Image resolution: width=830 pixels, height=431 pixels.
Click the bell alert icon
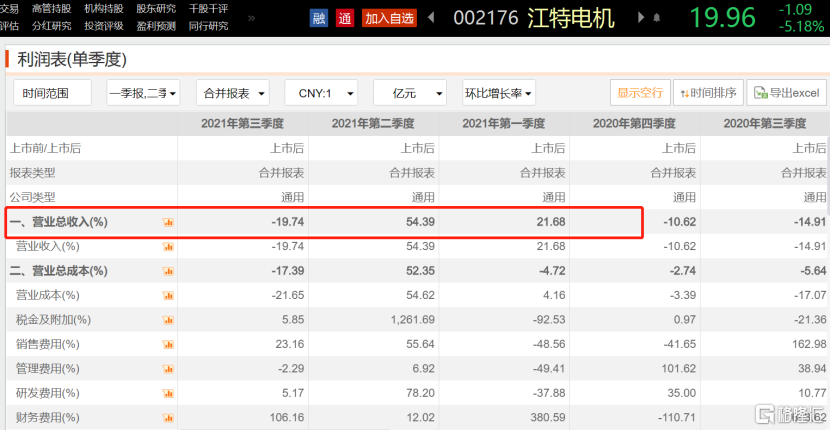pos(656,18)
